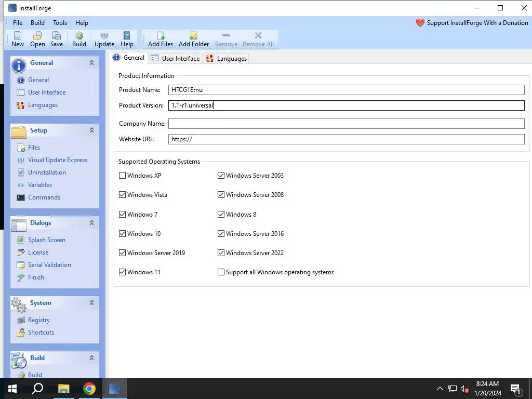Viewport: 532px width, 399px height.
Task: Open User Interface page in sidebar
Action: click(x=47, y=92)
